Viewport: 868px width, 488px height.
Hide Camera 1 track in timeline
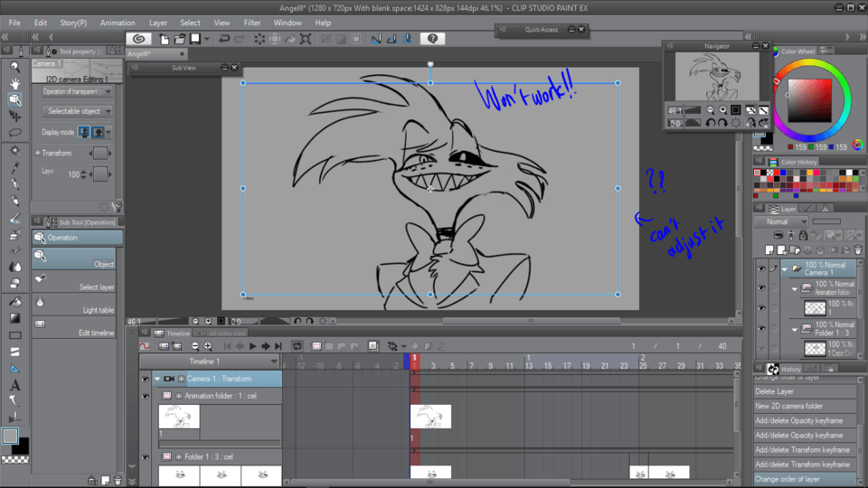(x=145, y=379)
